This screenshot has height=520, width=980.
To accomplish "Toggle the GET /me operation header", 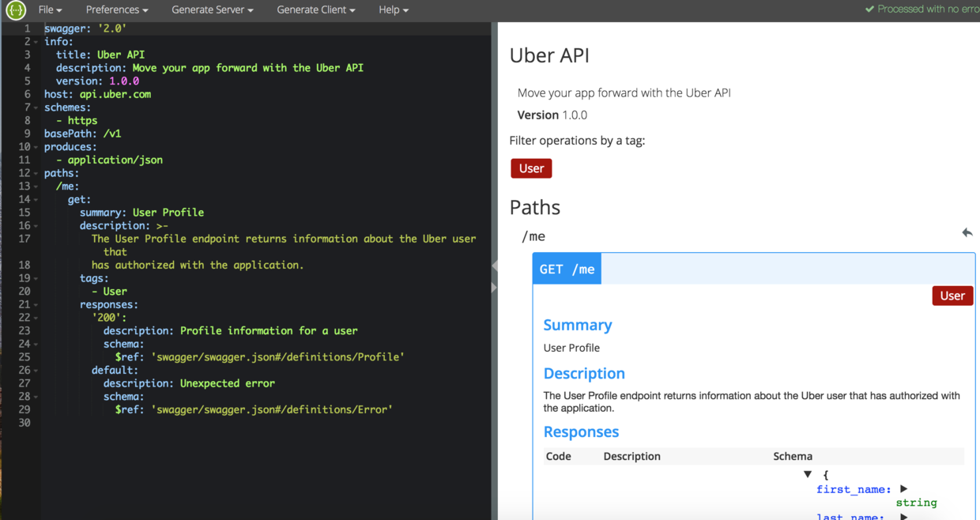I will click(567, 269).
